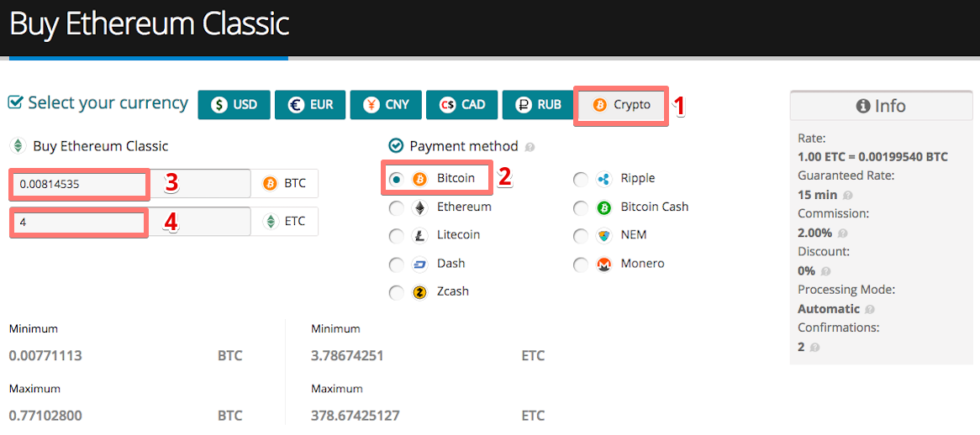Image resolution: width=980 pixels, height=435 pixels.
Task: Click the Ripple logo icon
Action: (x=603, y=180)
